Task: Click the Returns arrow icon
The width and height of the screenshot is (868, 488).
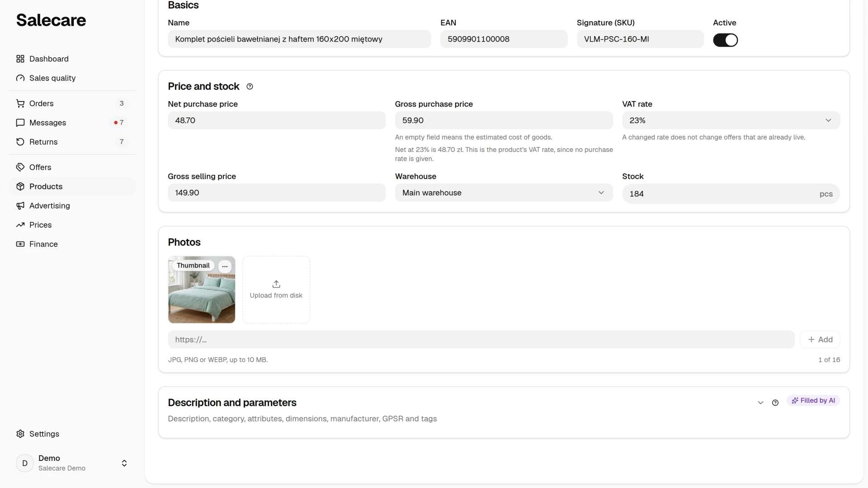Action: point(20,142)
